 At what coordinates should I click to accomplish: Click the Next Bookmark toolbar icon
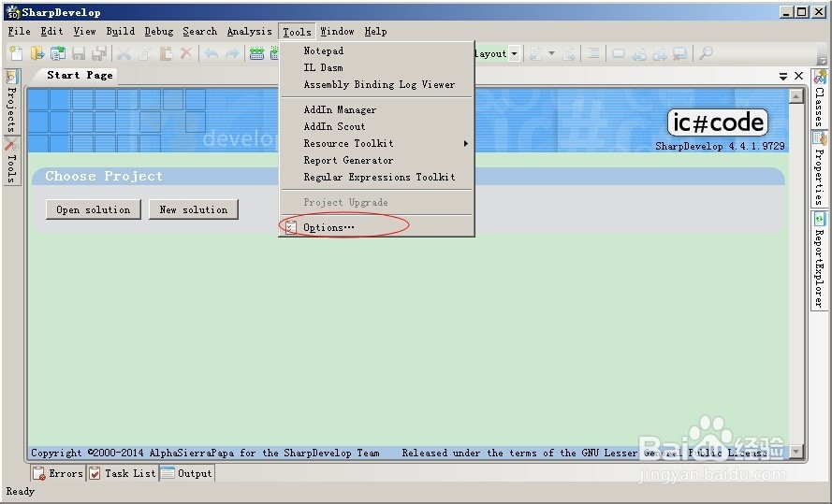(x=660, y=53)
